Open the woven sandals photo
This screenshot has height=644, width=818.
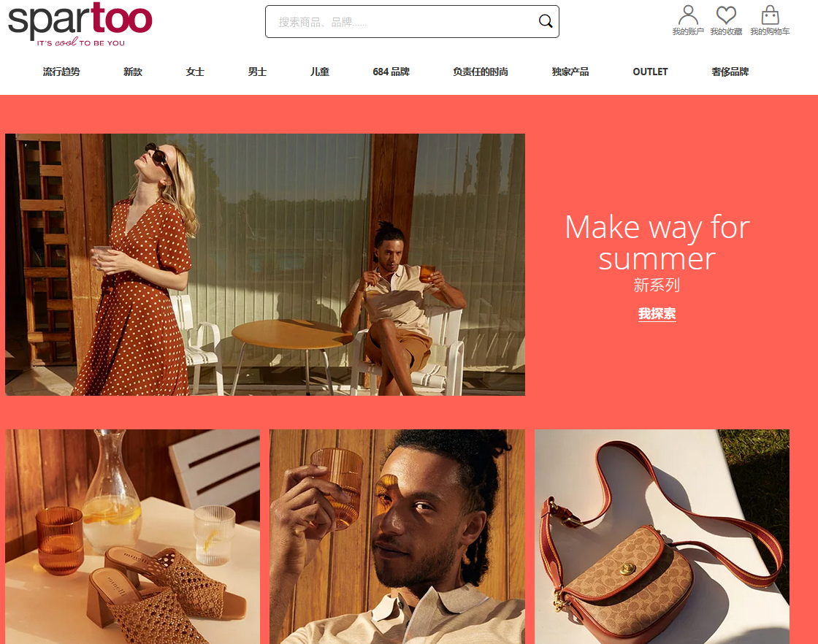coord(132,537)
